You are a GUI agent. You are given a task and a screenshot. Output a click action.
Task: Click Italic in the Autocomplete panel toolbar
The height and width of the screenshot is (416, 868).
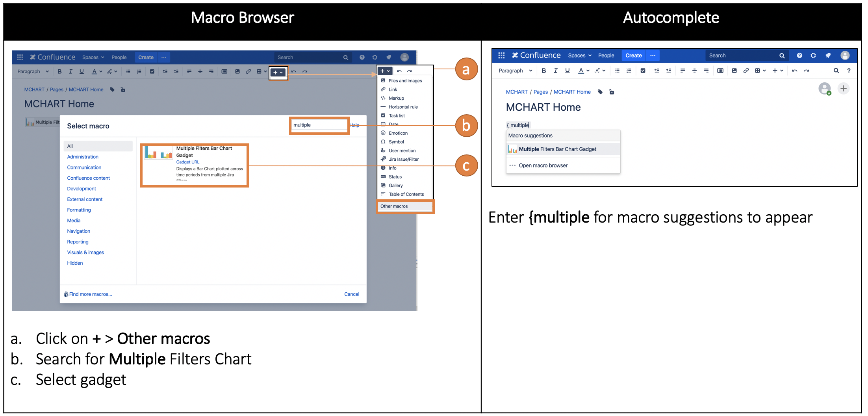click(555, 71)
